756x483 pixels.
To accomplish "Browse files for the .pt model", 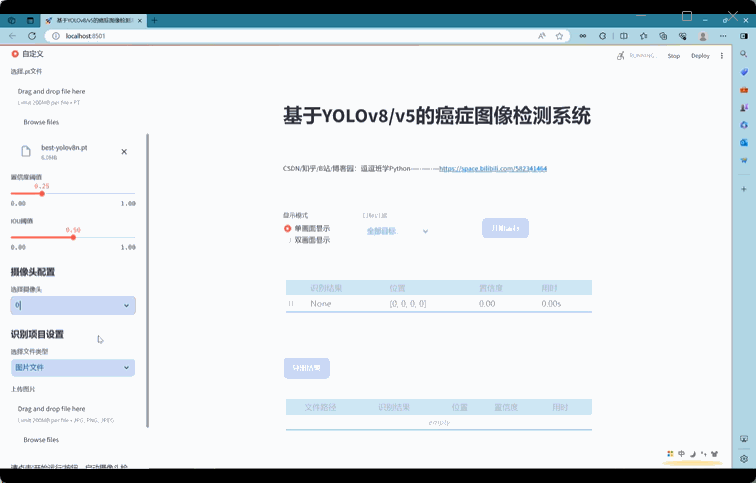I will coord(41,122).
